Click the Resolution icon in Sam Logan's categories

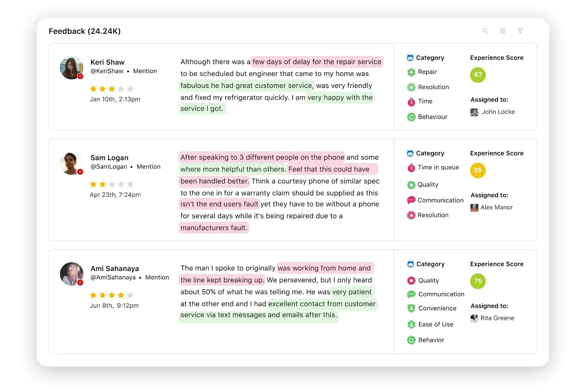(411, 215)
